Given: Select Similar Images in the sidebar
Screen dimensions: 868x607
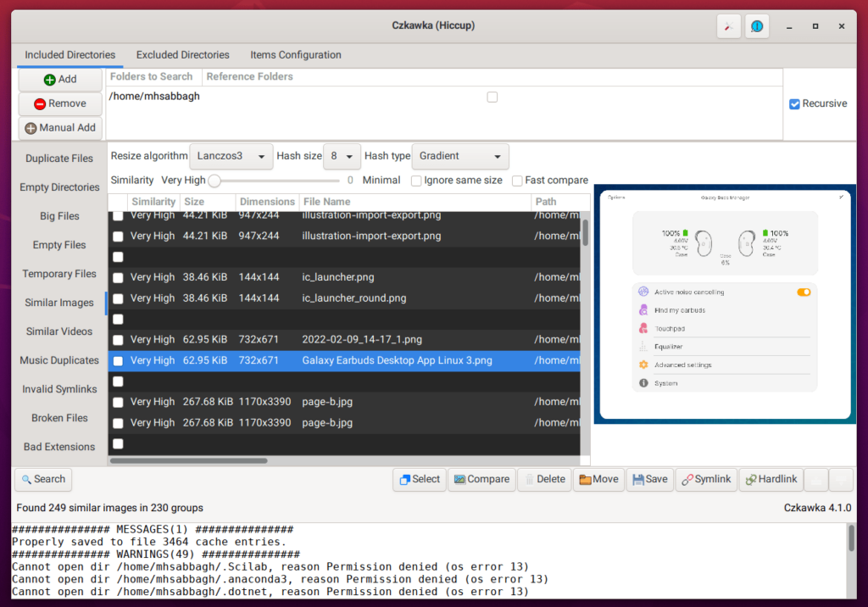Looking at the screenshot, I should tap(59, 303).
